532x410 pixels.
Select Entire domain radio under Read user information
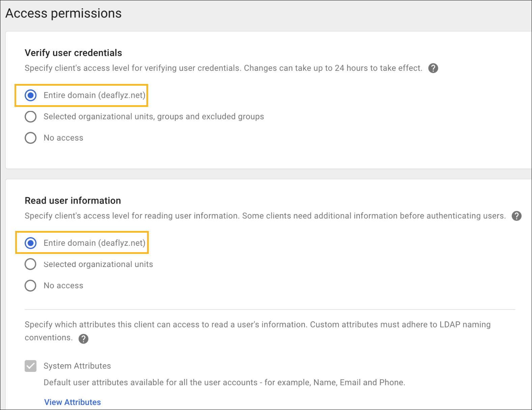point(31,243)
